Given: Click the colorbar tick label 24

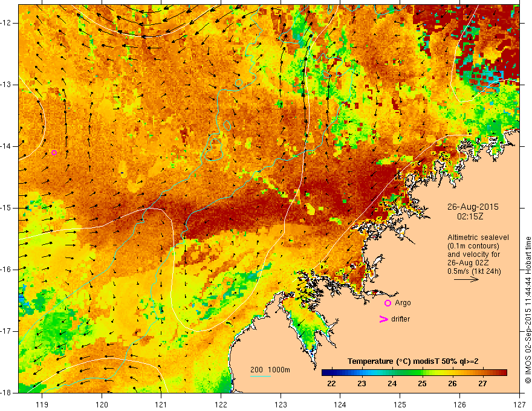Looking at the screenshot, I should tap(392, 384).
